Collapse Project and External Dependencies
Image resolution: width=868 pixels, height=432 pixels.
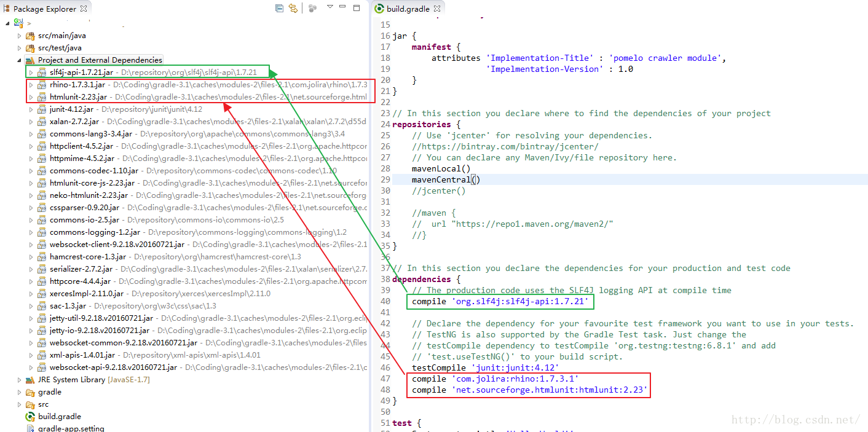coord(19,60)
